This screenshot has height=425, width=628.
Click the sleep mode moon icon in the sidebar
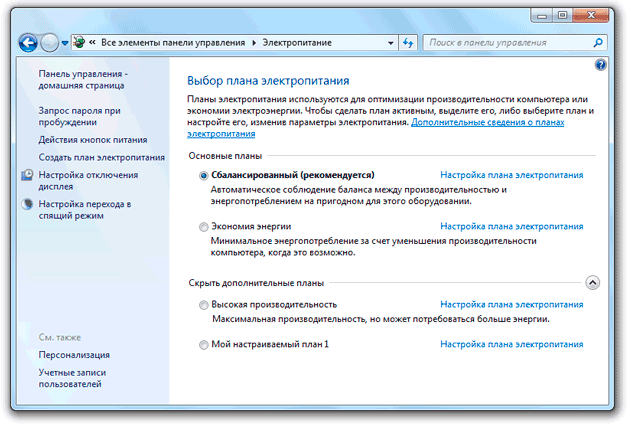click(x=27, y=204)
